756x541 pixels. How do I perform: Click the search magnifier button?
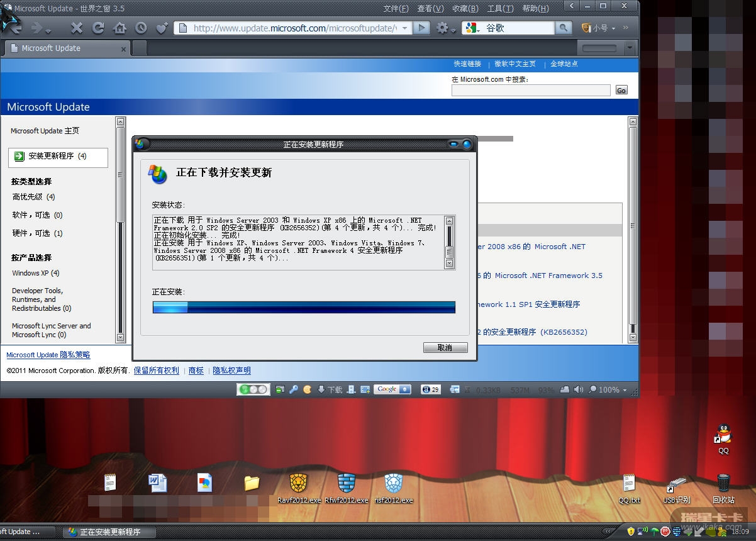click(x=564, y=28)
